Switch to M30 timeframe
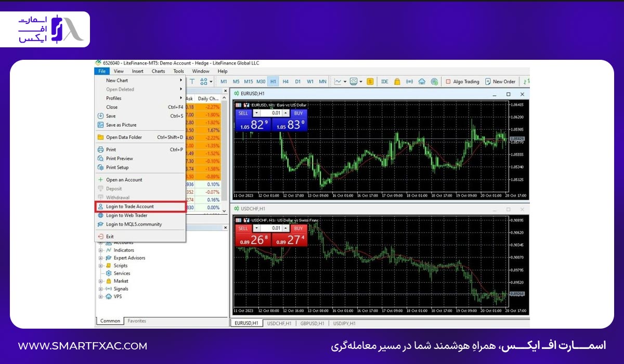624x364 pixels. (261, 82)
